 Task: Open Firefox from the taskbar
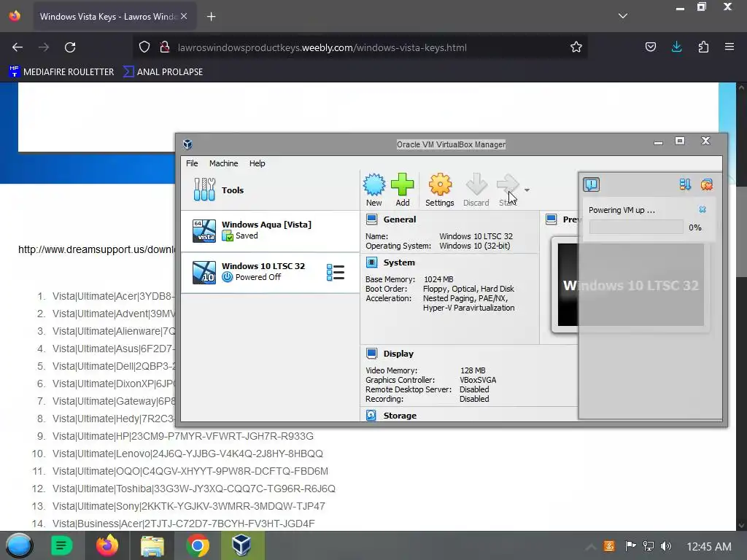click(107, 545)
